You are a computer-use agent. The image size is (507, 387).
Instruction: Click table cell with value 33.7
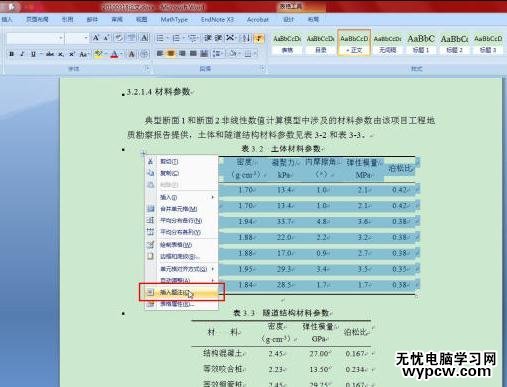coord(284,221)
